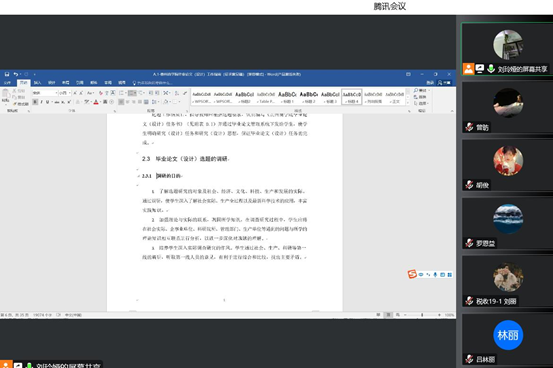The height and width of the screenshot is (368, 553).
Task: Click the Format Painter brush icon
Action: click(15, 104)
